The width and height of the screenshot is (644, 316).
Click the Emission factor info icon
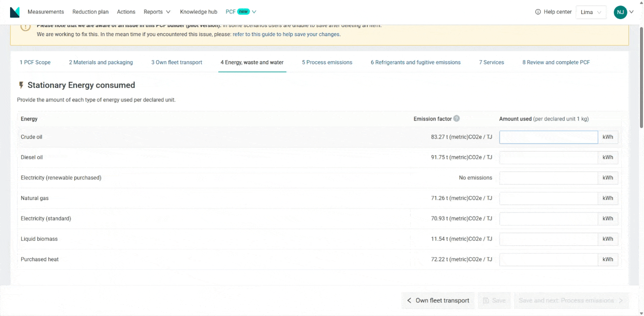pyautogui.click(x=456, y=119)
